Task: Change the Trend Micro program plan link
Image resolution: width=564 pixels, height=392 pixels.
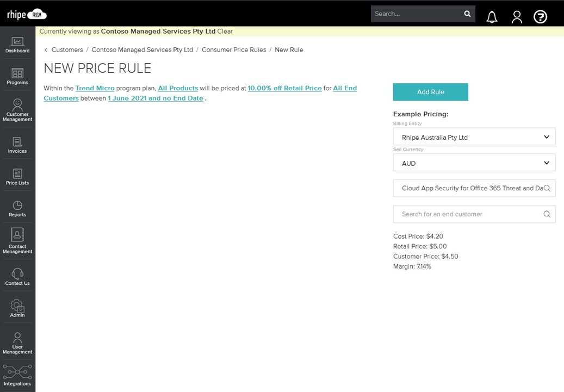Action: (x=95, y=88)
